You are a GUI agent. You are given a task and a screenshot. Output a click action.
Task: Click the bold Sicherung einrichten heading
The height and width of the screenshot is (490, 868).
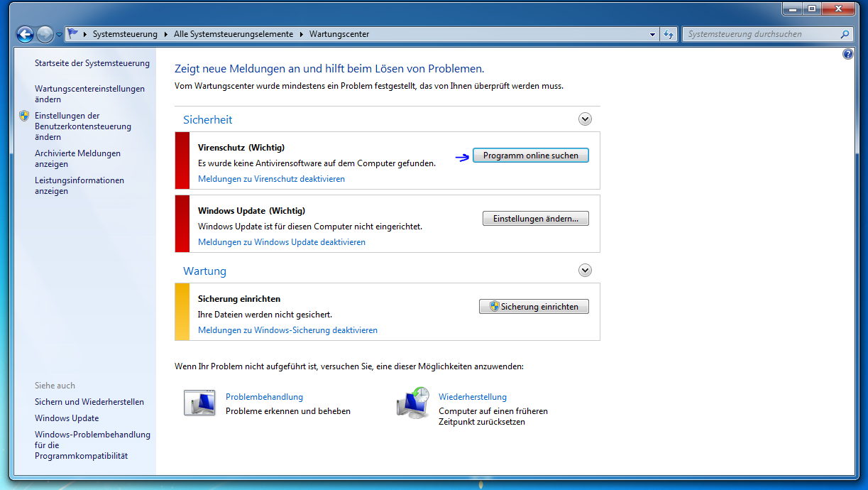tap(239, 299)
